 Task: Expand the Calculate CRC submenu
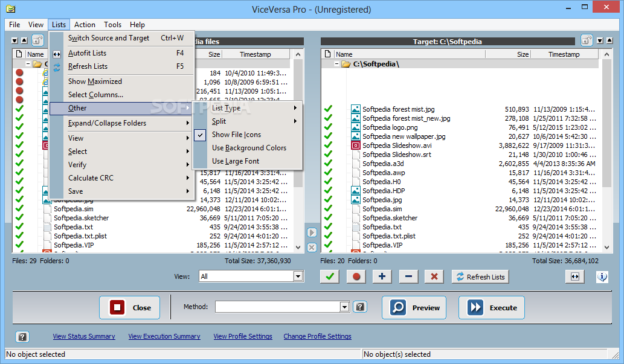(x=122, y=178)
